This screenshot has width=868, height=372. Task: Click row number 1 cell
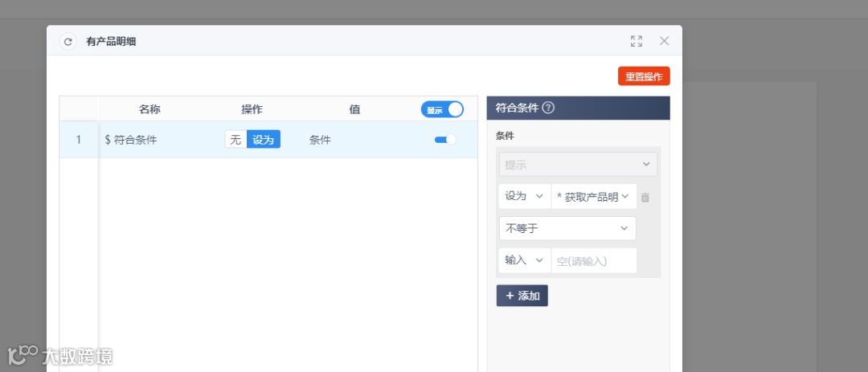click(x=79, y=140)
